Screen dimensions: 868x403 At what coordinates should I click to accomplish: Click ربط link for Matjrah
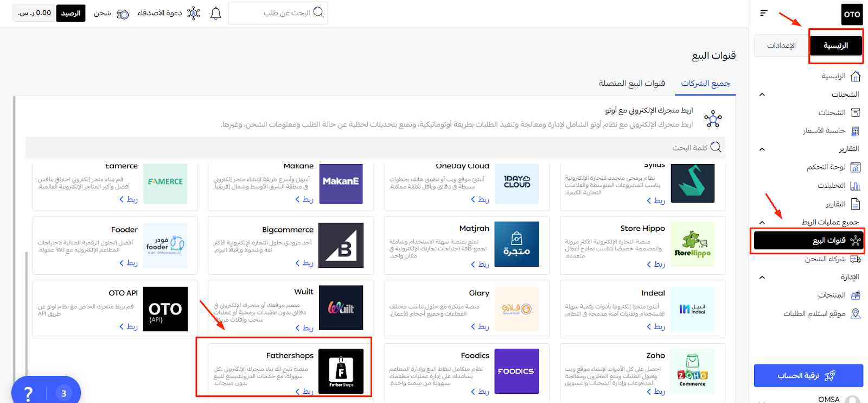(x=480, y=265)
